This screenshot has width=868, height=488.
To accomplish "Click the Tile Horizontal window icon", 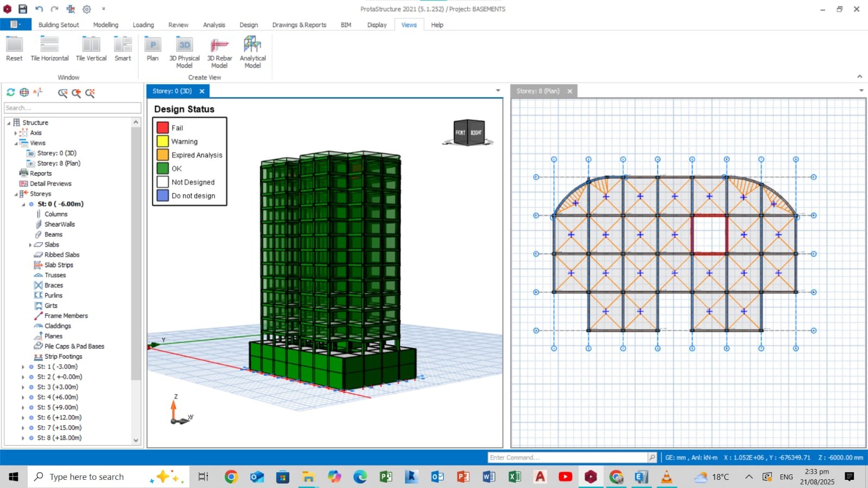I will [x=49, y=46].
